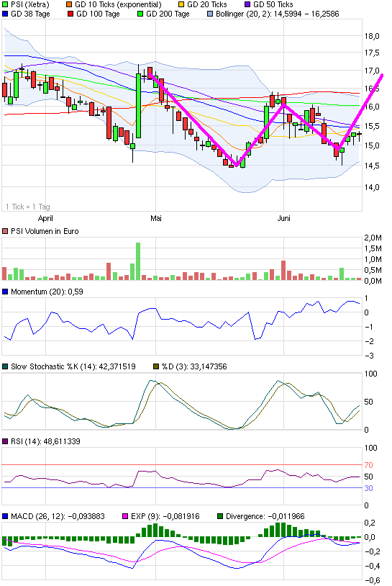Viewport: 392px width, 586px height.
Task: Click the '%D (3): 33,147356' label
Action: tap(194, 366)
